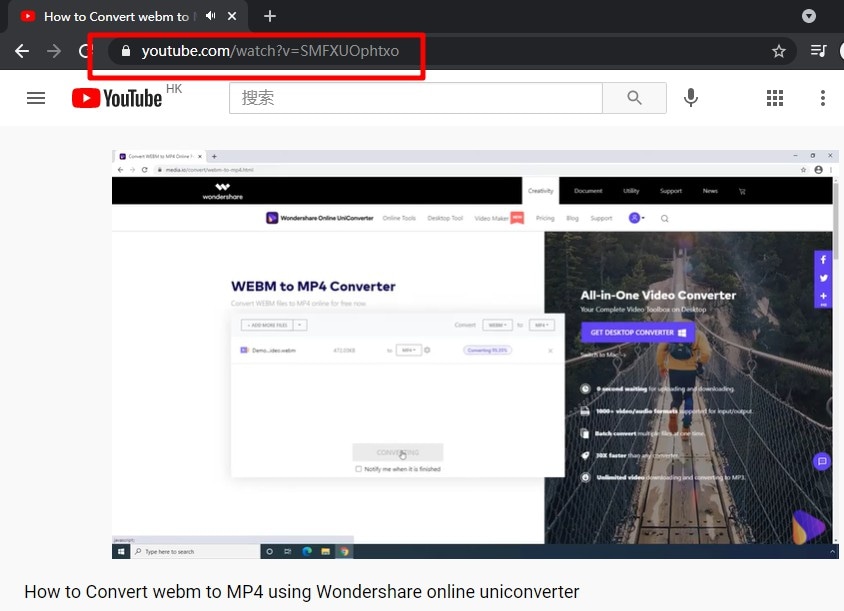This screenshot has width=844, height=611.
Task: Open the YouTube hamburger guide menu
Action: 36,98
